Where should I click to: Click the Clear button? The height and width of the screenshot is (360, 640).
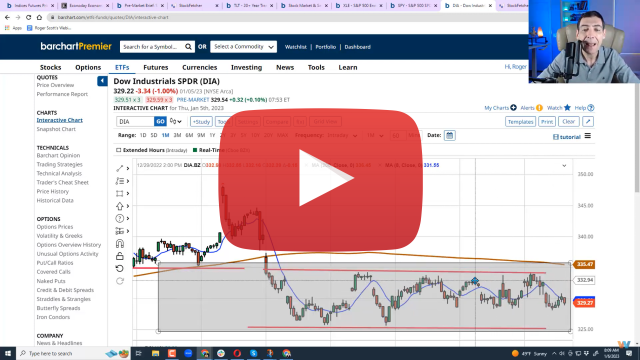pyautogui.click(x=569, y=122)
